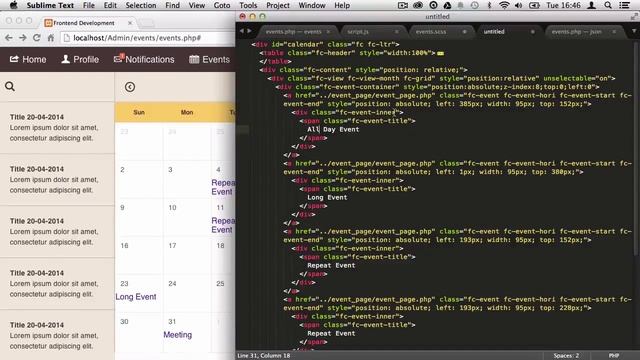Click the battery status icon
Screen dimensions: 640x360
534,5
